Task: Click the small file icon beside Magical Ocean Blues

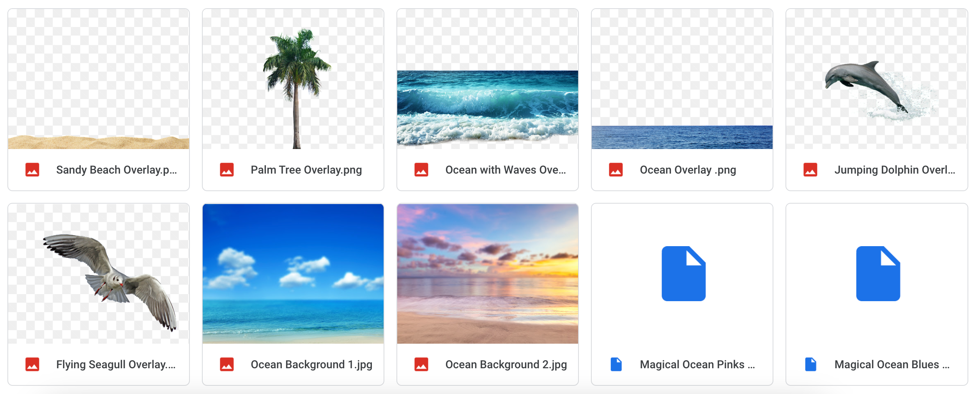Action: pos(810,364)
